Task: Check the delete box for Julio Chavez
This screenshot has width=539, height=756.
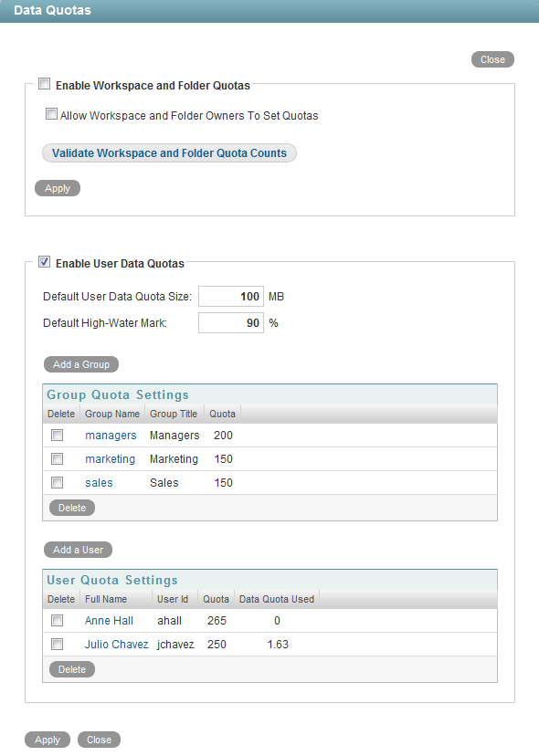Action: click(x=57, y=645)
